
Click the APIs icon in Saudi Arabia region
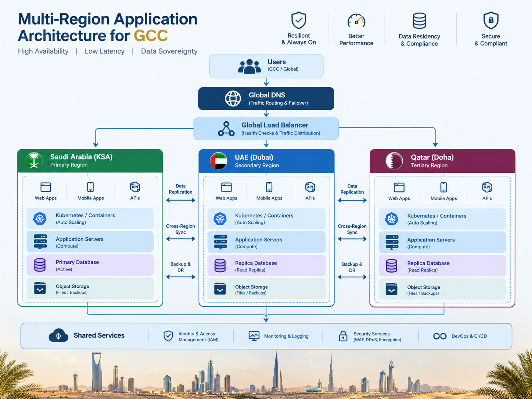coord(135,187)
